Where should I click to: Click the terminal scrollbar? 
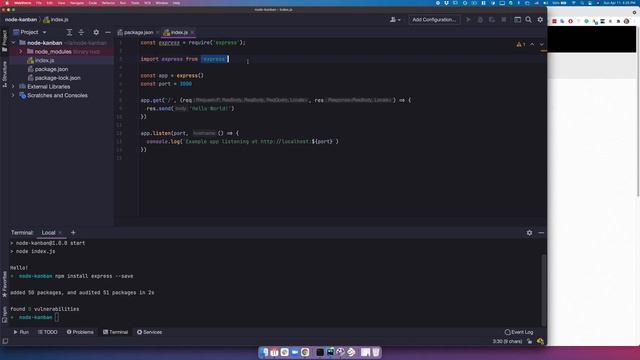pos(543,290)
